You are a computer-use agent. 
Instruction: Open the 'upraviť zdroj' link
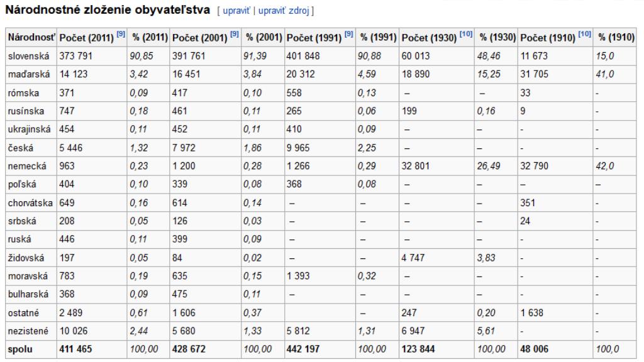click(284, 11)
